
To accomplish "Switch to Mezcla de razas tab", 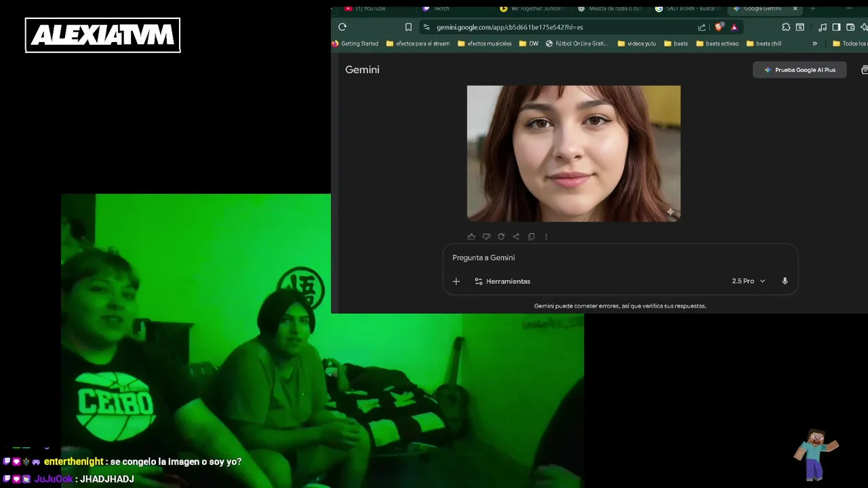I will tap(610, 8).
